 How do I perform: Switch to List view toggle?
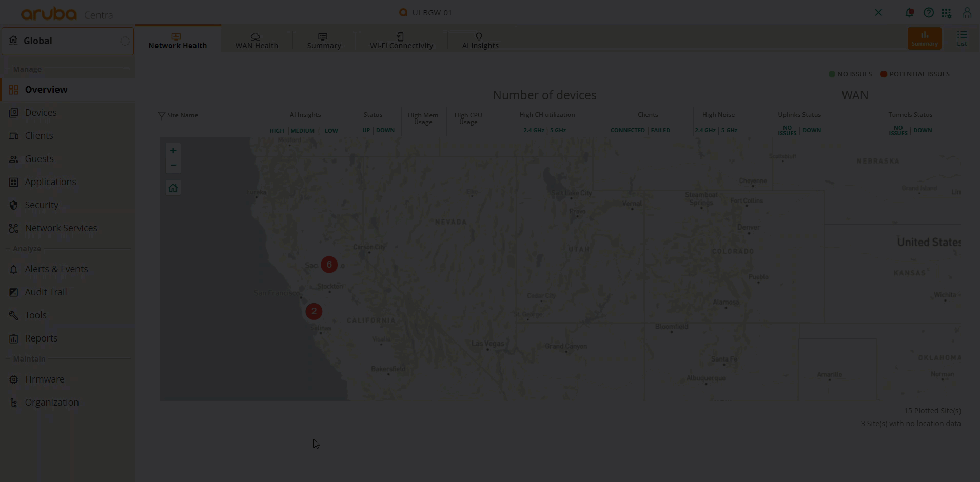pos(962,38)
